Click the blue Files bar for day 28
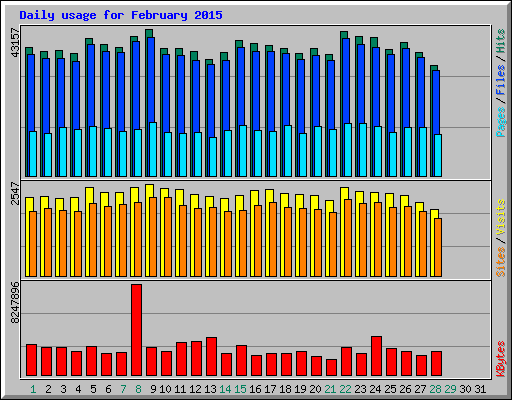Viewport: 512px width, 400px height. coord(436,102)
